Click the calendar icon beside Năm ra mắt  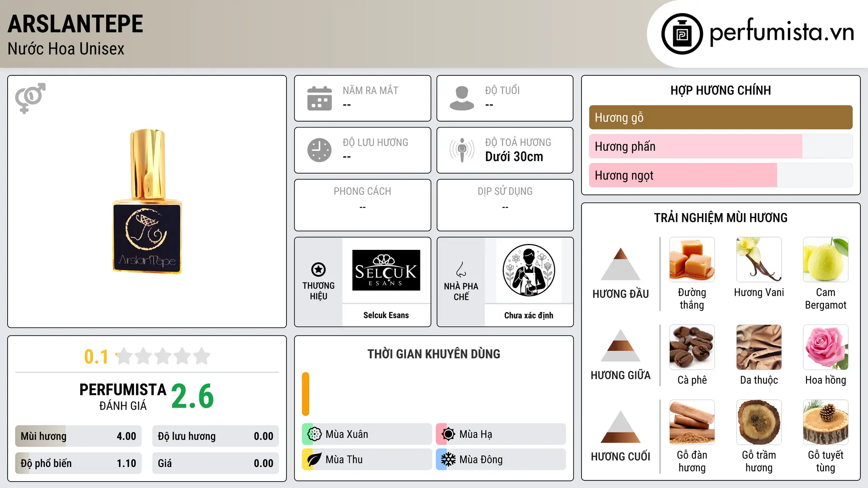[320, 98]
